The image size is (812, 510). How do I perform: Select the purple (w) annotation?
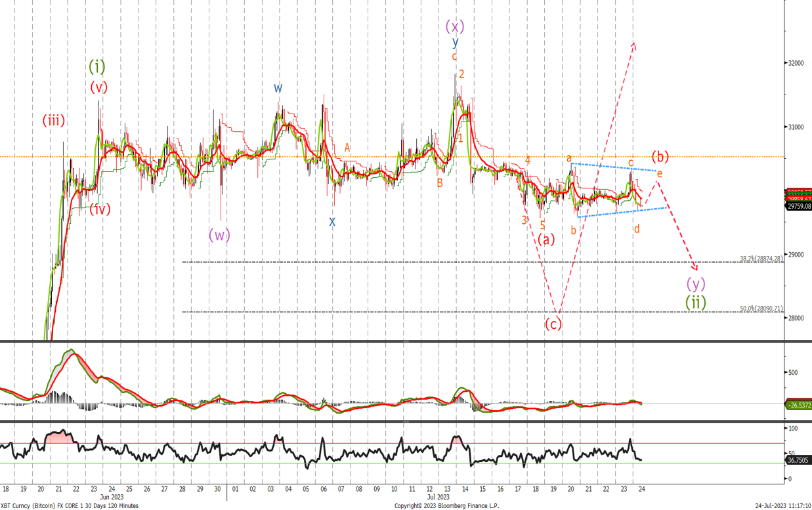point(219,234)
